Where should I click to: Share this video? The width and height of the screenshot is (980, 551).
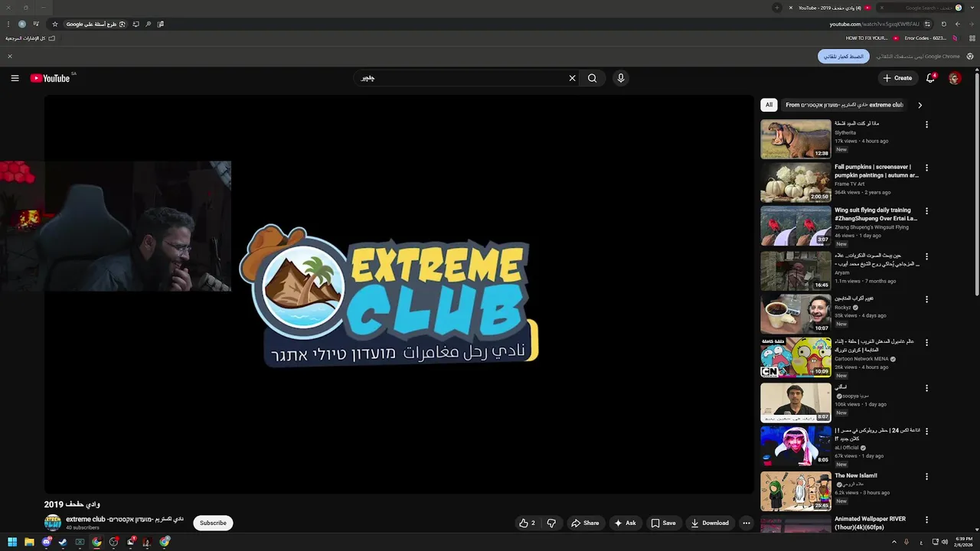click(585, 523)
